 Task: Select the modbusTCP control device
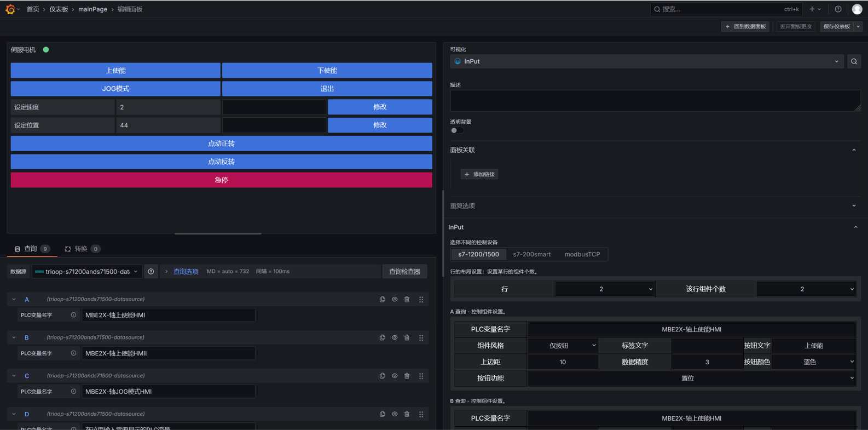(582, 255)
